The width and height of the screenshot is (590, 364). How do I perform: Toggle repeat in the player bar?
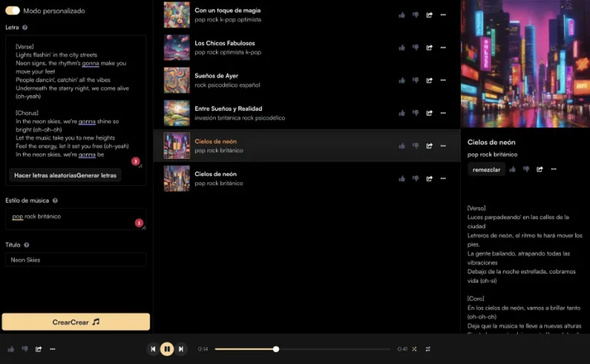(428, 349)
